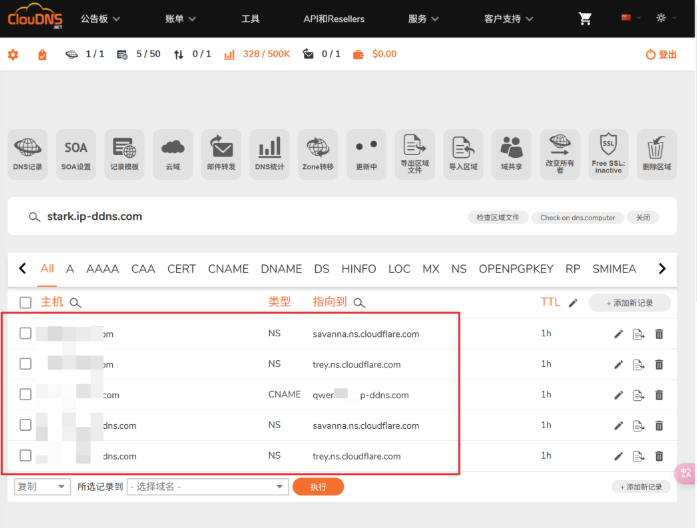This screenshot has width=697, height=528.
Task: Click the search icon next to 主机
Action: pyautogui.click(x=76, y=303)
